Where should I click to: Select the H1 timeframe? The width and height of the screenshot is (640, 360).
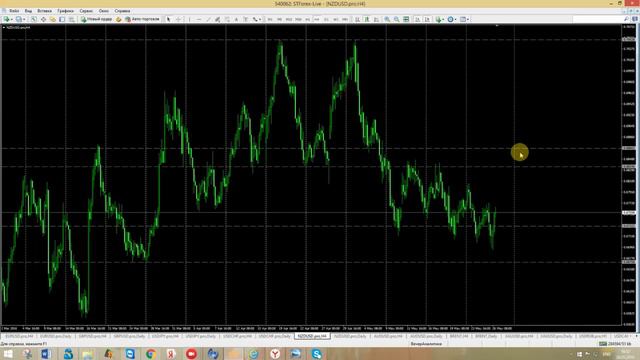click(x=308, y=19)
